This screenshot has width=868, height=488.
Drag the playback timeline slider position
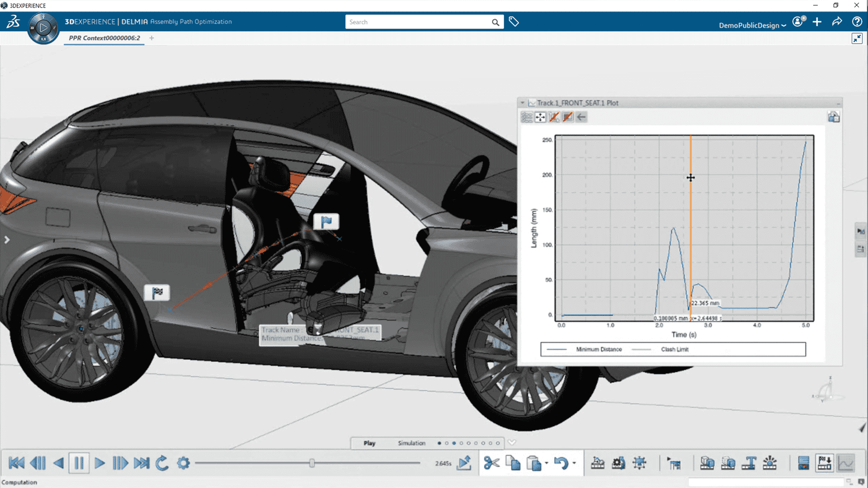312,464
